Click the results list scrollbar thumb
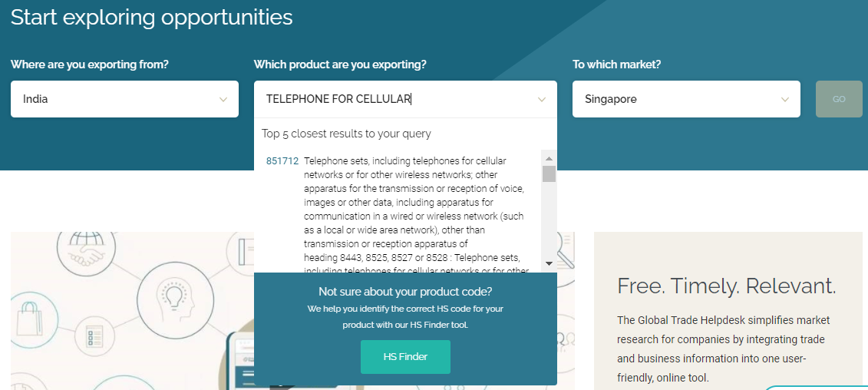Image resolution: width=868 pixels, height=390 pixels. [550, 174]
